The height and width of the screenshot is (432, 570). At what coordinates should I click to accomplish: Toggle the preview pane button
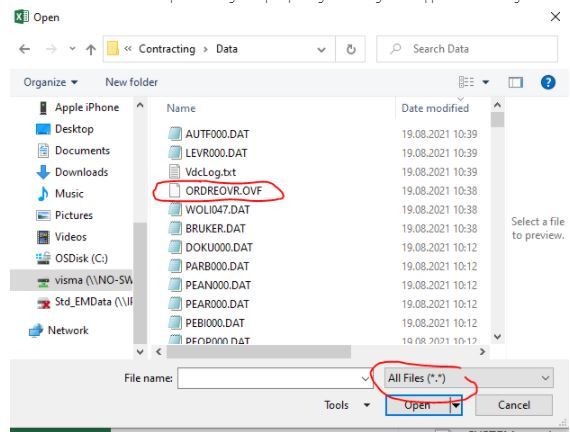pos(515,83)
